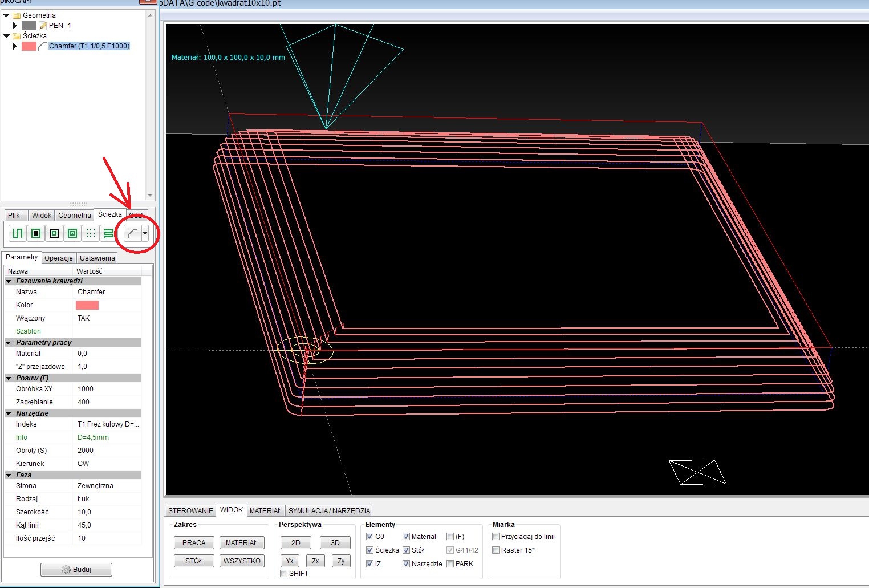
Task: Toggle the SHIFT checkbox
Action: (x=284, y=573)
